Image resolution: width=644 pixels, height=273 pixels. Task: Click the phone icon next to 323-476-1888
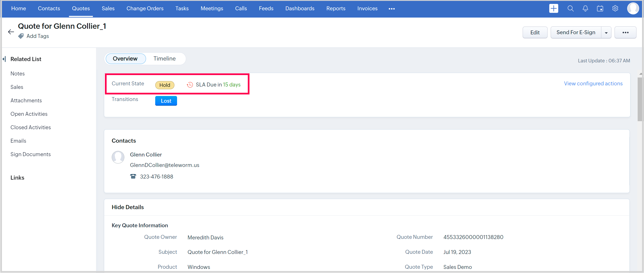click(x=133, y=176)
